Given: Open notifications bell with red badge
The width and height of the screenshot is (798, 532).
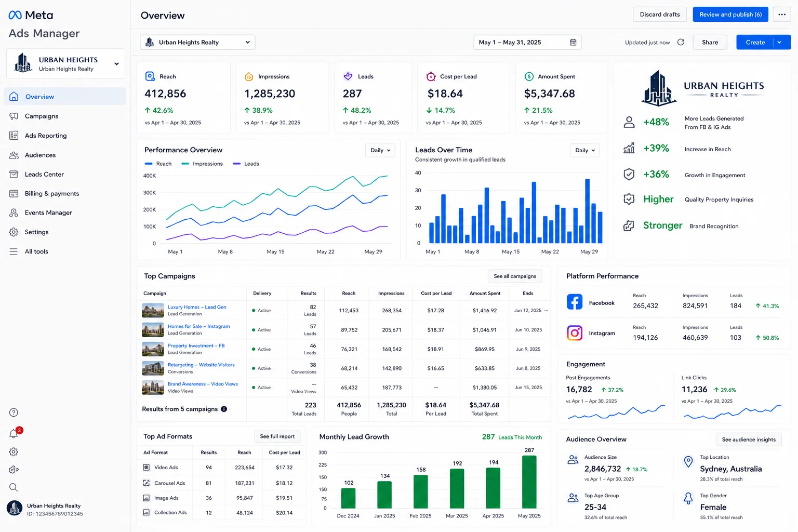Looking at the screenshot, I should coord(15,433).
